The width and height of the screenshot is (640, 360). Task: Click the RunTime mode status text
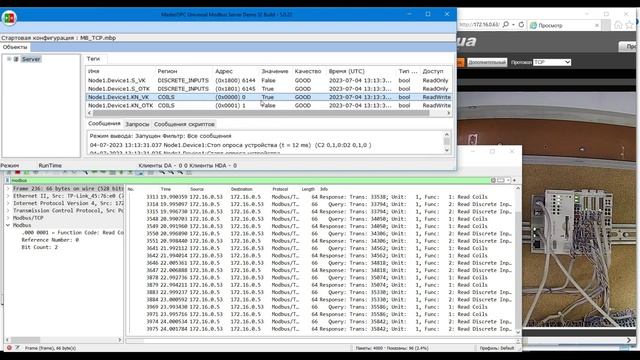tap(50, 165)
